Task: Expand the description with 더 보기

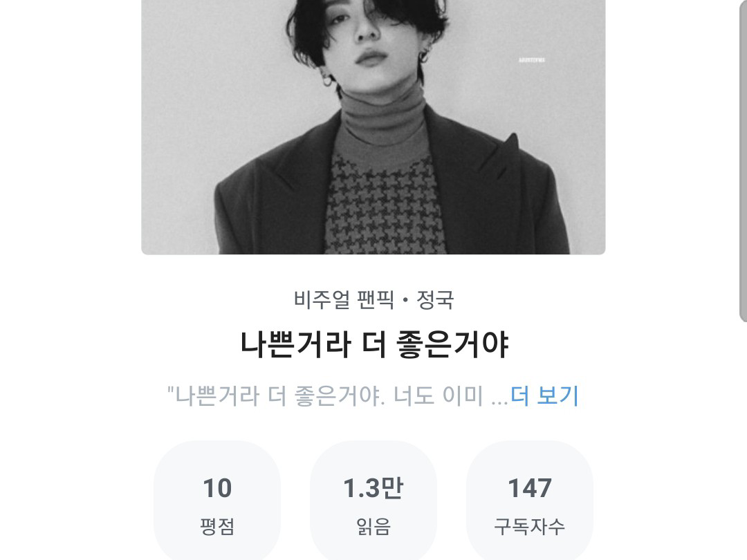Action: click(x=544, y=395)
